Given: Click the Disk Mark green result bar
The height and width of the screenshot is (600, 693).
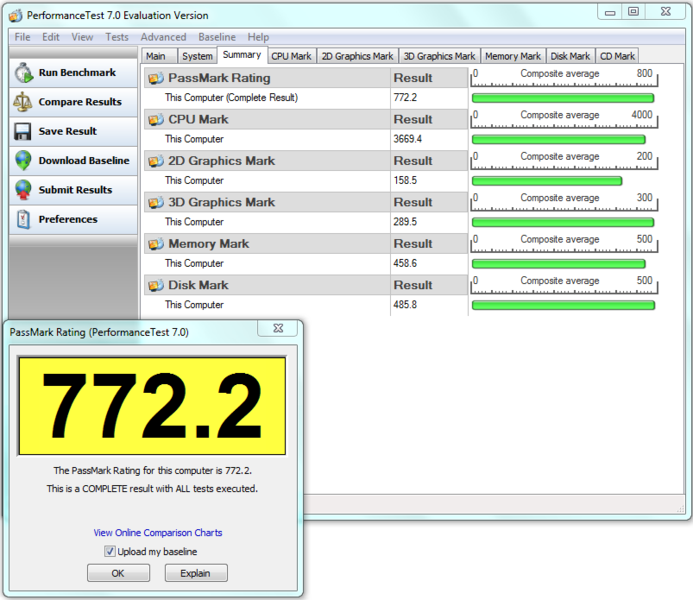Looking at the screenshot, I should click(x=563, y=305).
